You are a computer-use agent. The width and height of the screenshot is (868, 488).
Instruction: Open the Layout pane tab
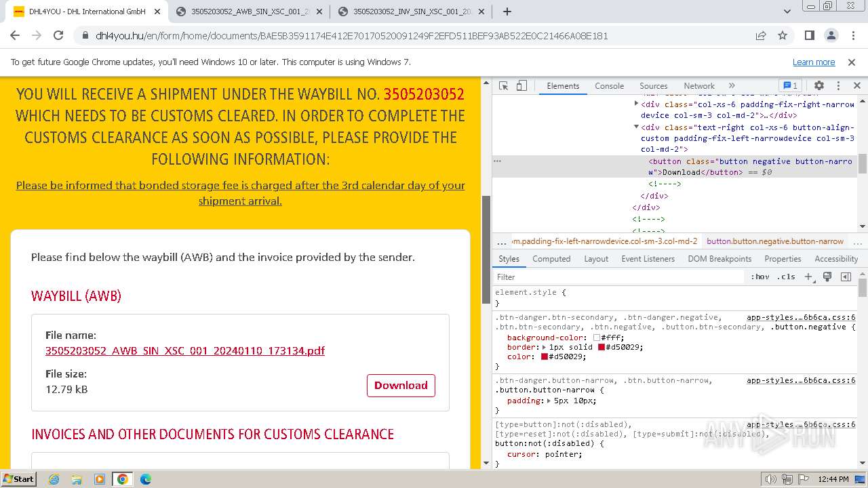pos(596,259)
